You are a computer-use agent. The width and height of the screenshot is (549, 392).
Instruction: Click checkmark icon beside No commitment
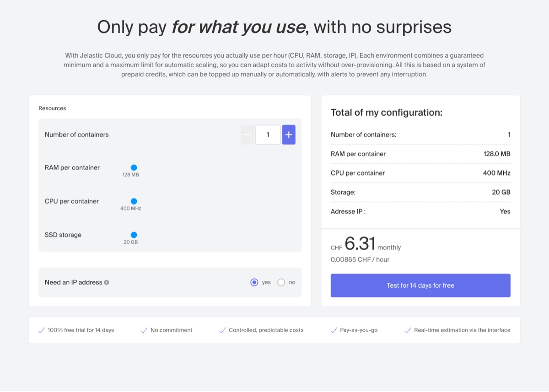[x=144, y=330]
